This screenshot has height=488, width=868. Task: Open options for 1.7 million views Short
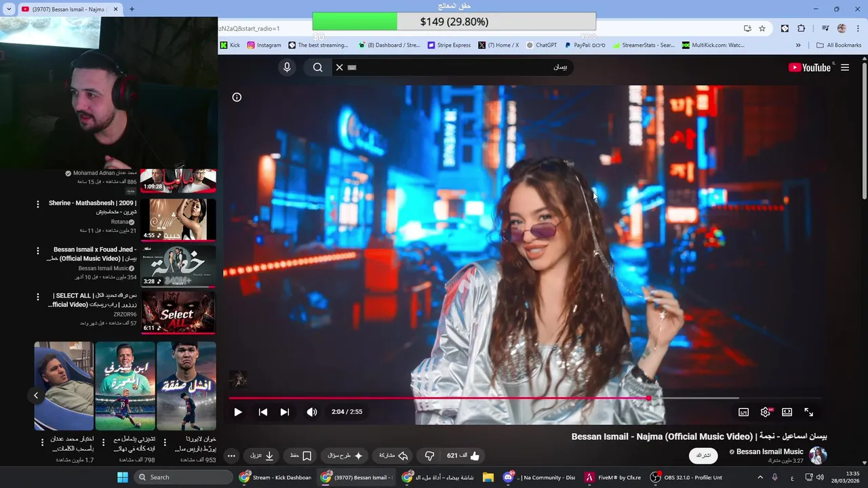tap(42, 443)
